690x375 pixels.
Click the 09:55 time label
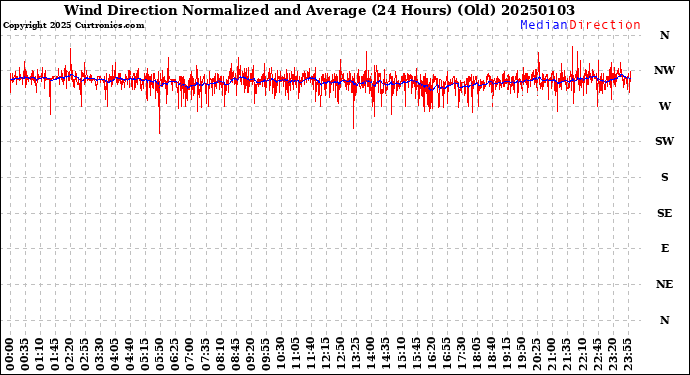(x=265, y=354)
